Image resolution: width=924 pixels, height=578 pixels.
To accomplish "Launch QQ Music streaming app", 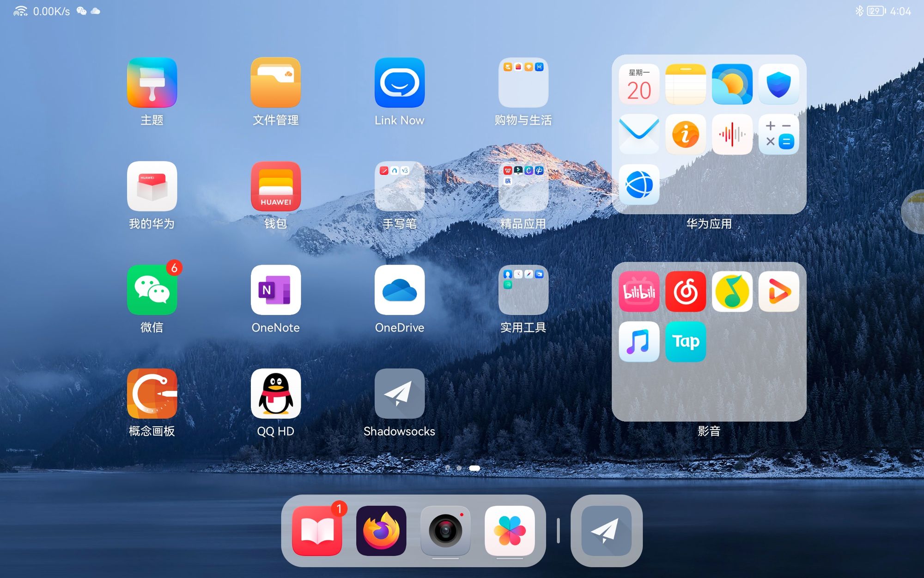I will (732, 291).
